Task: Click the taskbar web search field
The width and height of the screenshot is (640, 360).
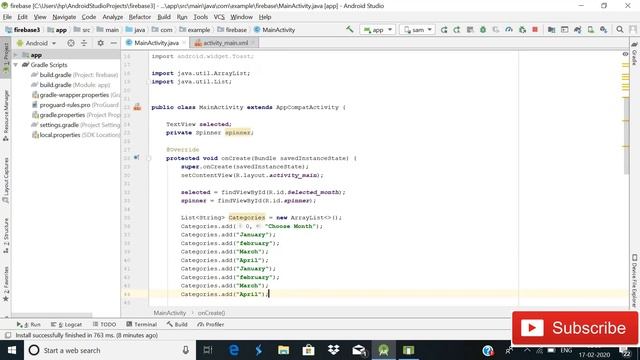Action: click(110, 350)
